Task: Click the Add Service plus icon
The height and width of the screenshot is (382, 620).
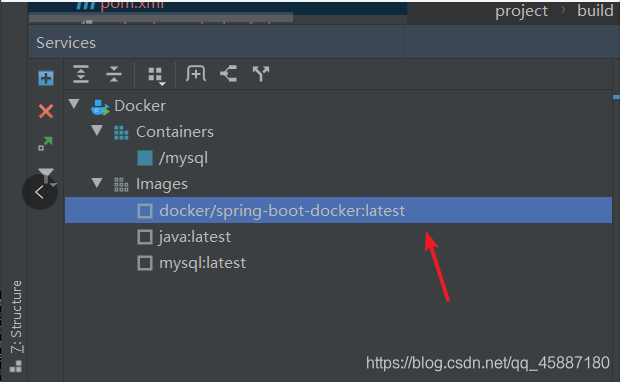Action: tap(46, 78)
